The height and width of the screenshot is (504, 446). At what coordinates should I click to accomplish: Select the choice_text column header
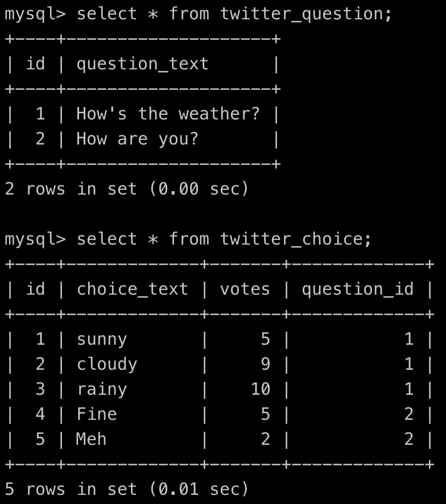click(x=132, y=290)
